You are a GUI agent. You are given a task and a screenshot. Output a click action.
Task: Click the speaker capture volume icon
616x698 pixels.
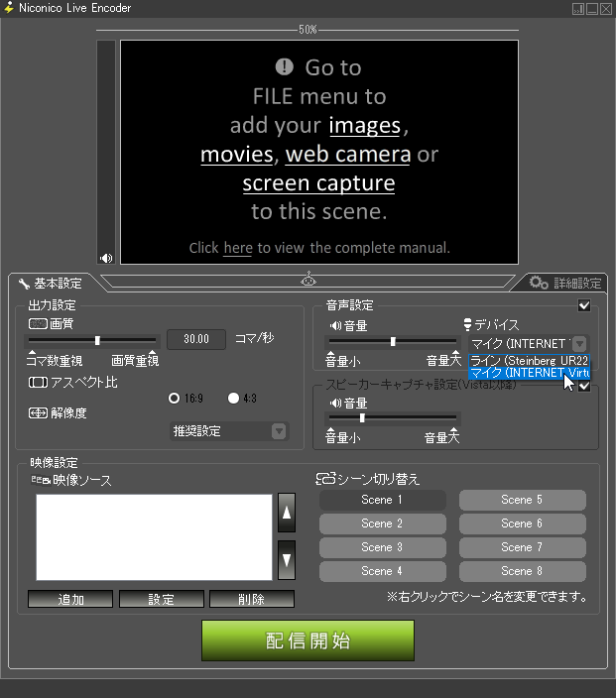coord(335,404)
